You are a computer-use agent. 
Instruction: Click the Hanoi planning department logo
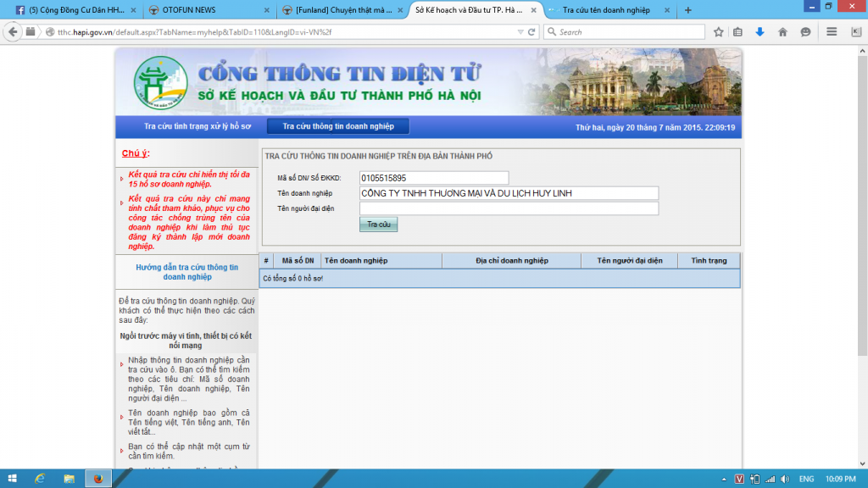click(x=160, y=83)
